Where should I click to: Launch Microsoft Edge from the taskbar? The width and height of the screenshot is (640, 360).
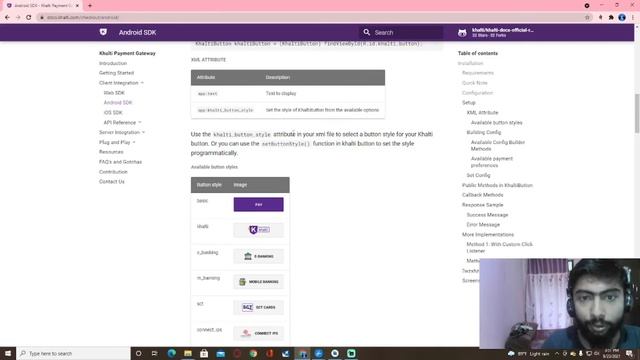pyautogui.click(x=171, y=353)
